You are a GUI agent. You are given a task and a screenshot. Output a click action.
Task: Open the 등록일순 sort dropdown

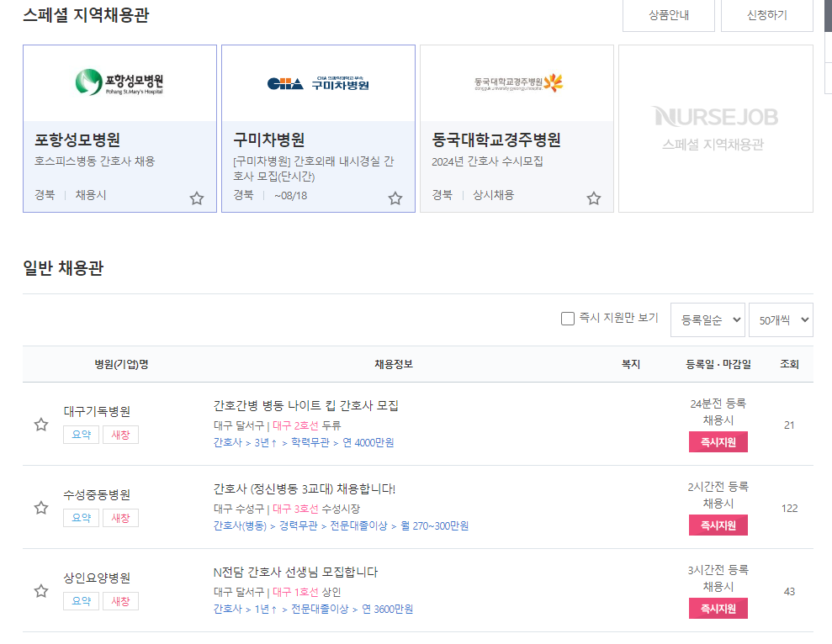click(707, 319)
